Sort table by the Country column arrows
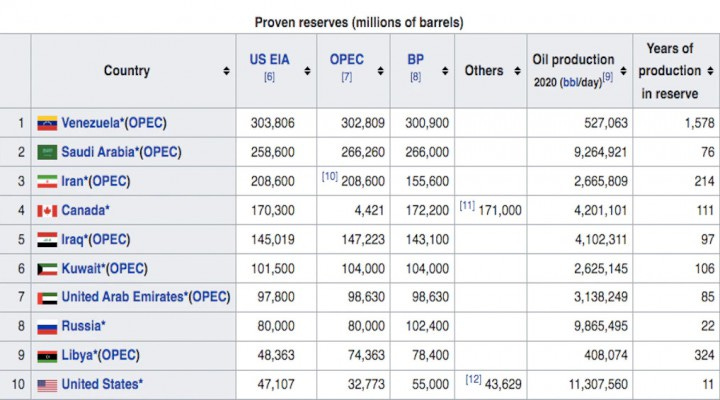Viewport: 720px width, 400px height. click(226, 71)
